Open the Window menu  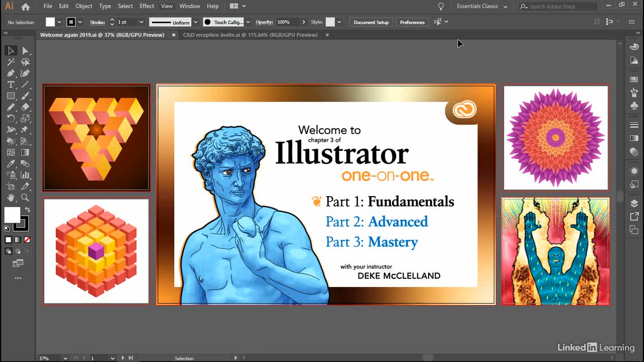[x=190, y=6]
